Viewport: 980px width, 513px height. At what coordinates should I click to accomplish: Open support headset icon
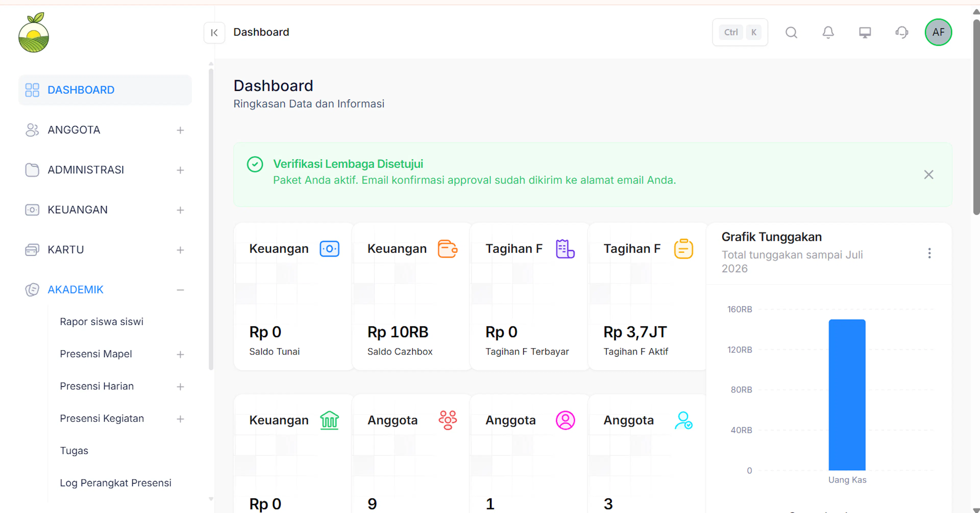[902, 32]
